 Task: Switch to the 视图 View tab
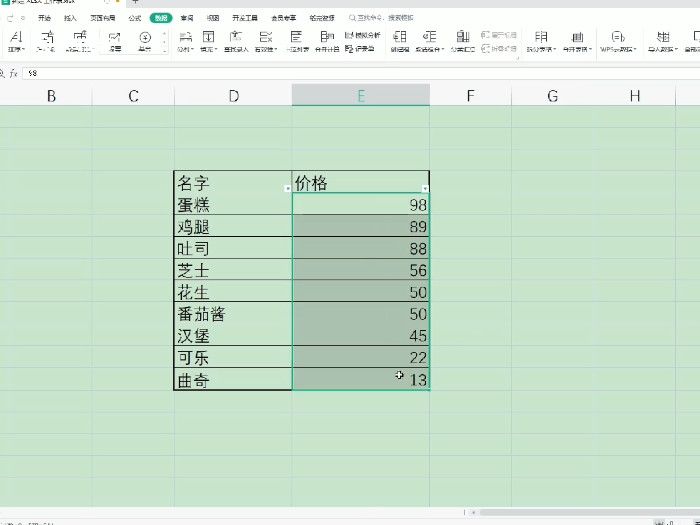click(212, 18)
